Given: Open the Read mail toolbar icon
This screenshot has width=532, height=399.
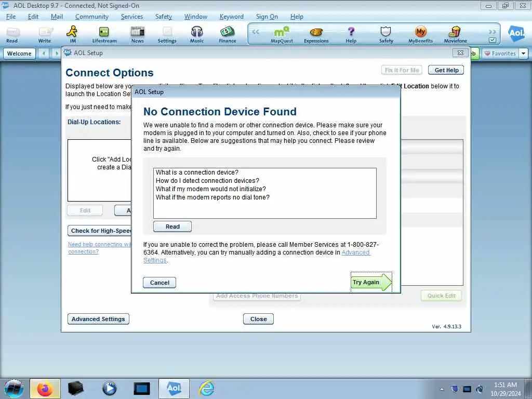Looking at the screenshot, I should [12, 35].
